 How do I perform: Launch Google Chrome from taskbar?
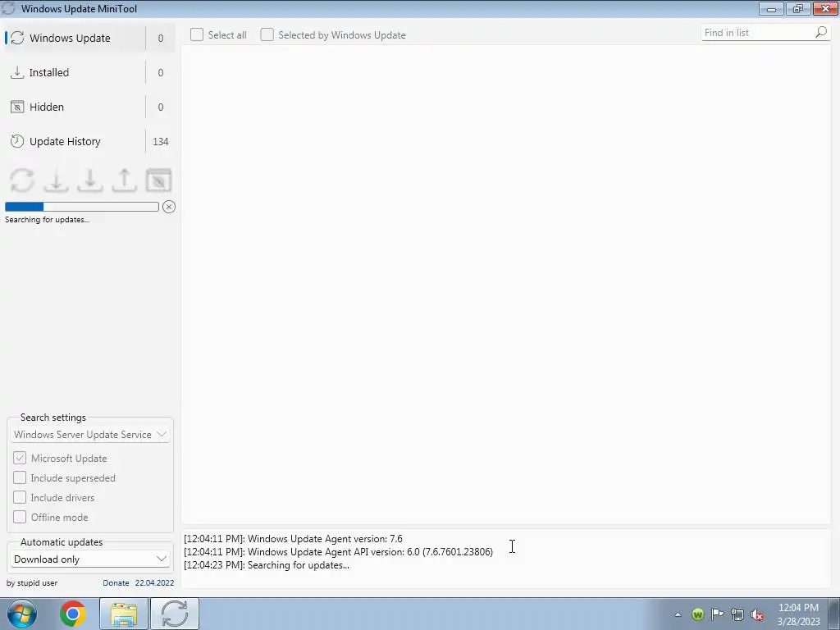(73, 614)
